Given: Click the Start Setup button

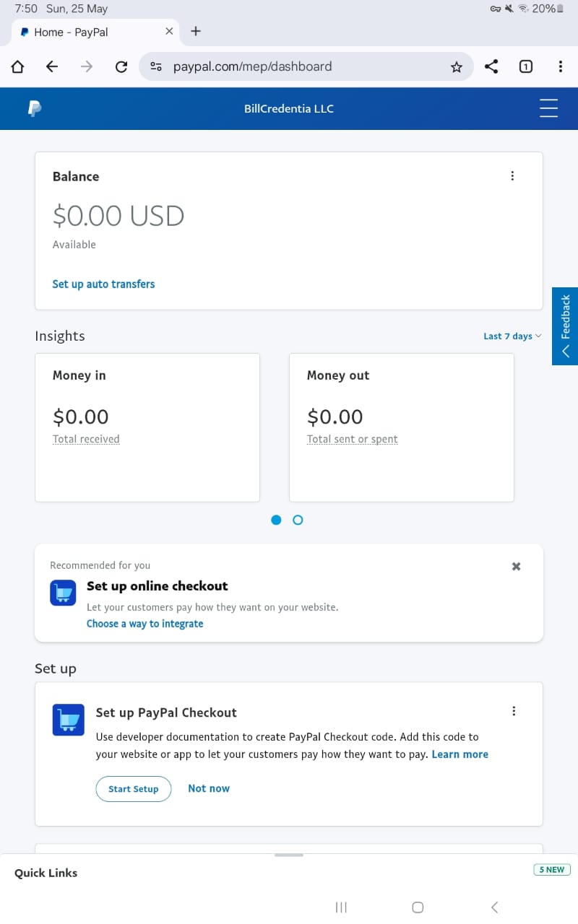Looking at the screenshot, I should tap(133, 789).
